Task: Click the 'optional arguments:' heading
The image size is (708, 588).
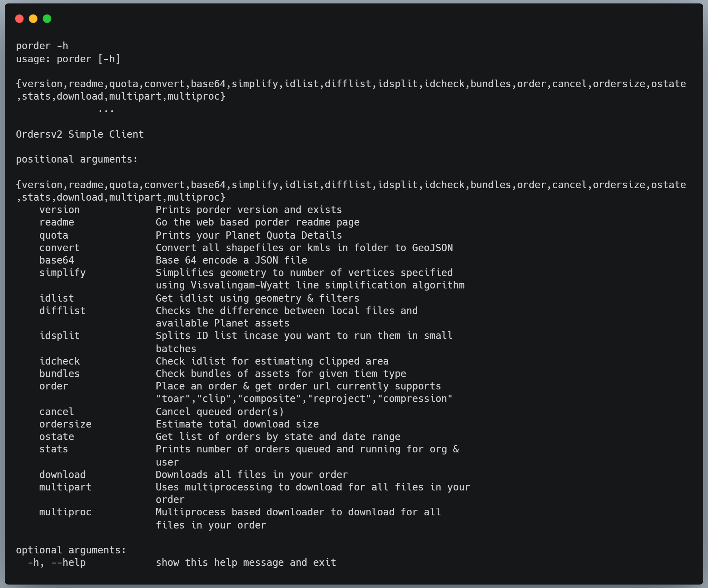Action: (71, 550)
